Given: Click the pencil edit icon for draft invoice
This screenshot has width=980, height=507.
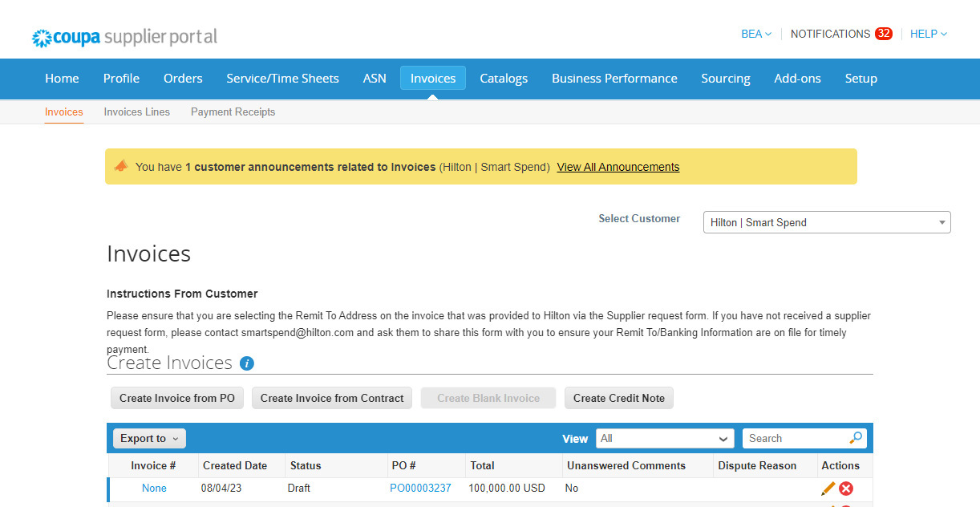Looking at the screenshot, I should (x=828, y=489).
